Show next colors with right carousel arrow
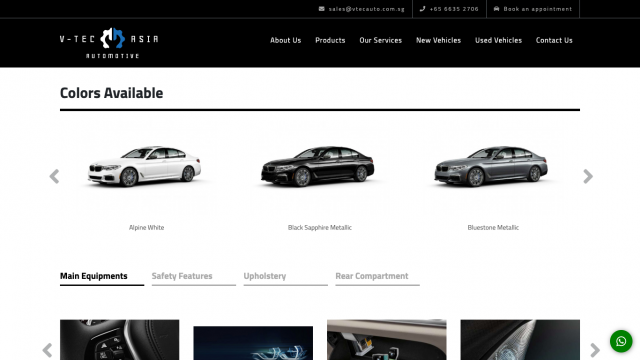This screenshot has width=640, height=360. point(588,176)
